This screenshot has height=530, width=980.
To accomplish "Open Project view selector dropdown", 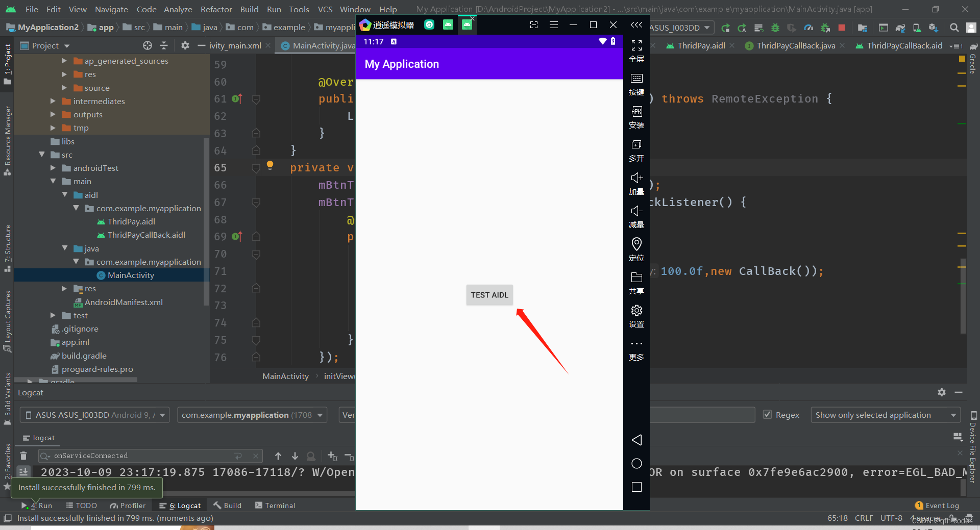I will (45, 45).
